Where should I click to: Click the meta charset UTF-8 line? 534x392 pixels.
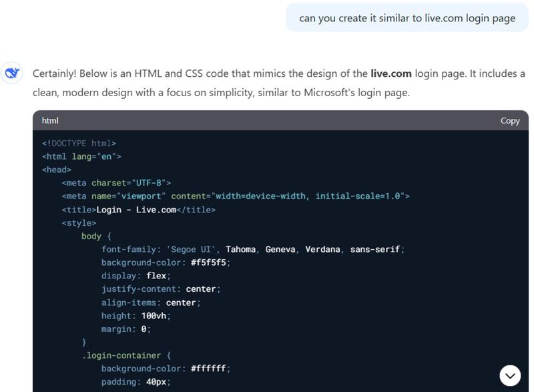click(x=117, y=183)
